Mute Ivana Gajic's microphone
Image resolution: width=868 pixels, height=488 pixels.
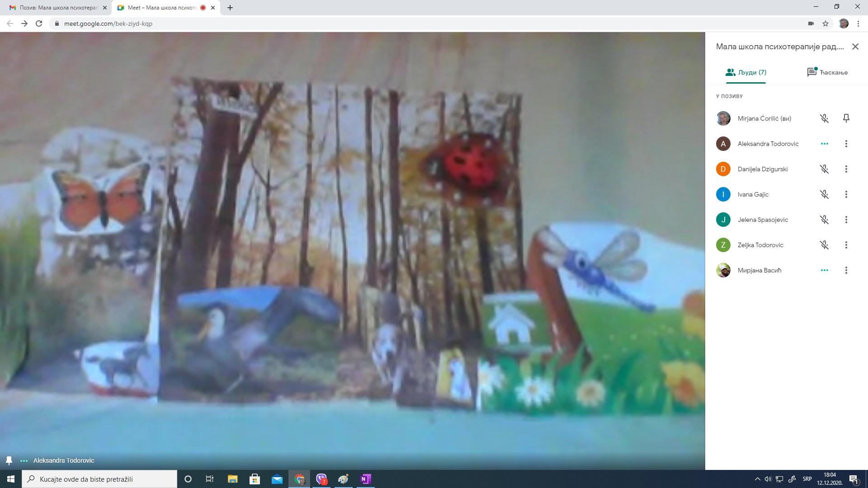coord(824,194)
